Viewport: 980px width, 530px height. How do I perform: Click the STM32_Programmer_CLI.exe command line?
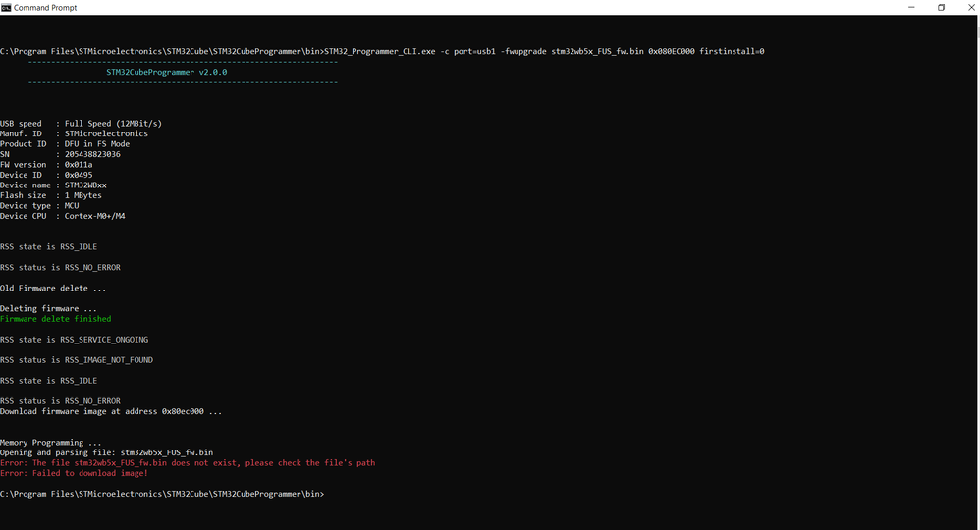coord(382,51)
